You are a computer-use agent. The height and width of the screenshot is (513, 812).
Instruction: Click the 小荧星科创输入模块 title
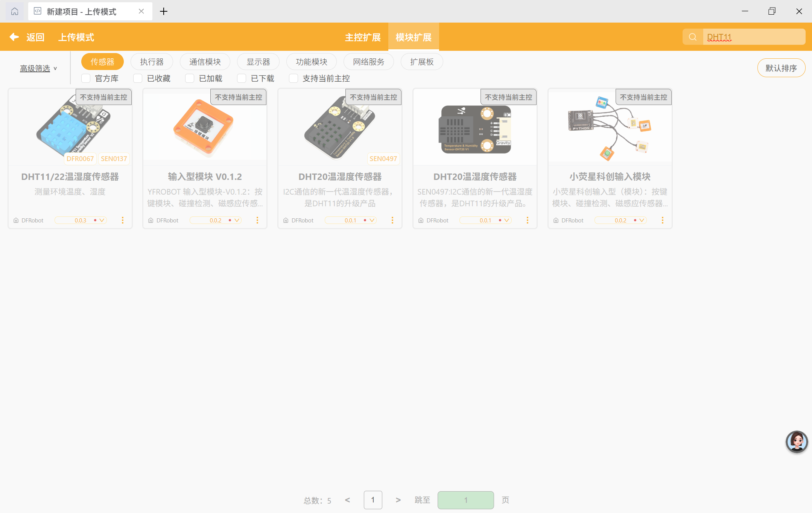click(x=610, y=177)
